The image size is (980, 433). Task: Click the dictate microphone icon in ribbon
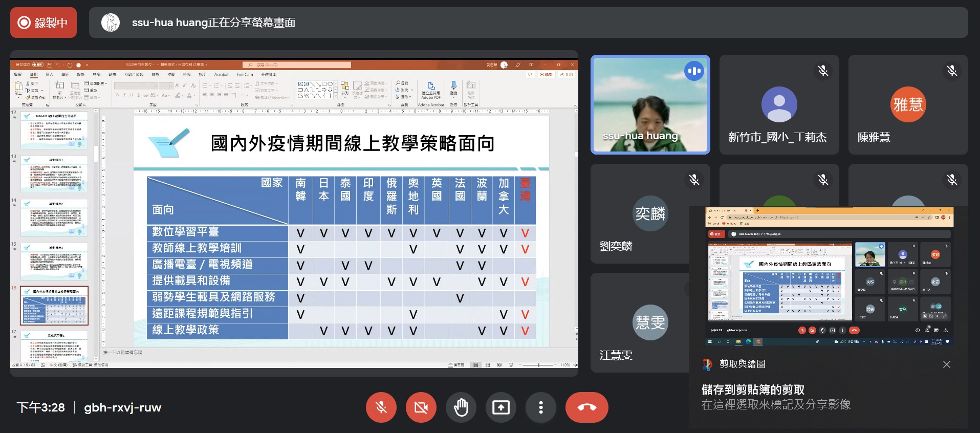453,88
